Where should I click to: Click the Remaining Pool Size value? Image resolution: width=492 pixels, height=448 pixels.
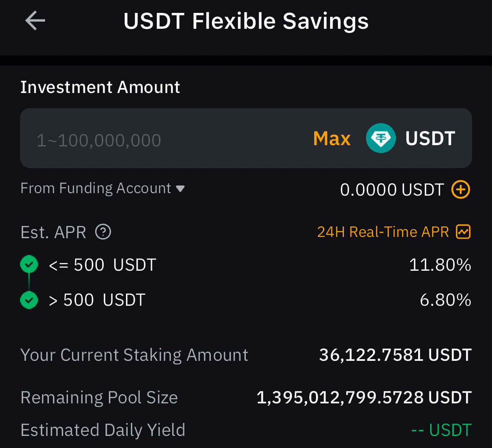[x=364, y=398]
